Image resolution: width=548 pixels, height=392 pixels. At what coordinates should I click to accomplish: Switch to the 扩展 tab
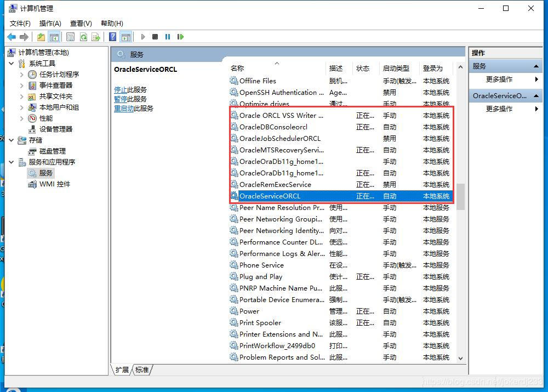(x=122, y=370)
